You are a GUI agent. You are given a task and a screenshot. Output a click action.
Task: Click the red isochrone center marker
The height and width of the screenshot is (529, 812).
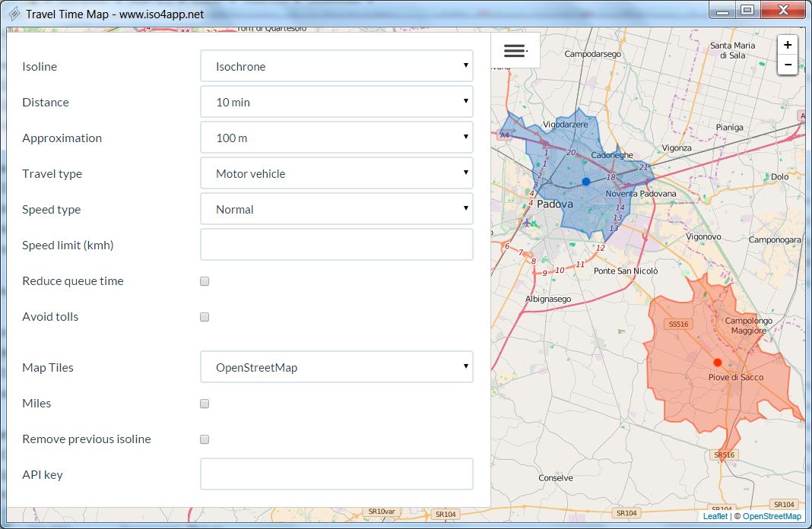click(x=717, y=363)
